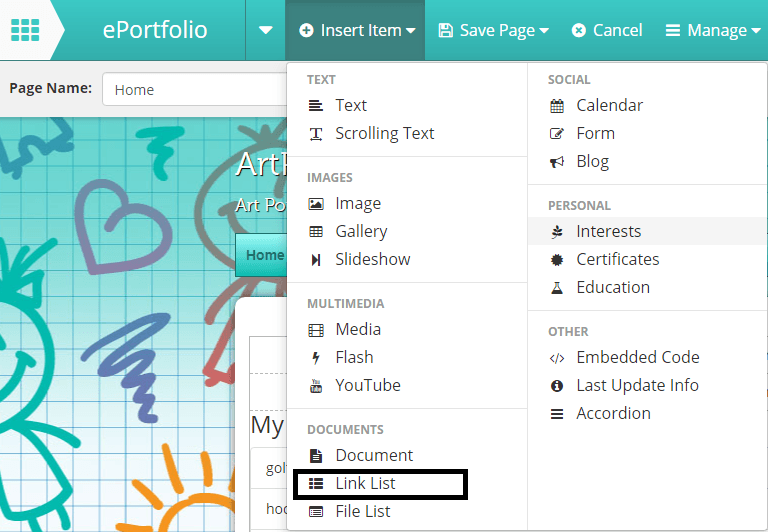
Task: Click the File List icon
Action: [316, 512]
